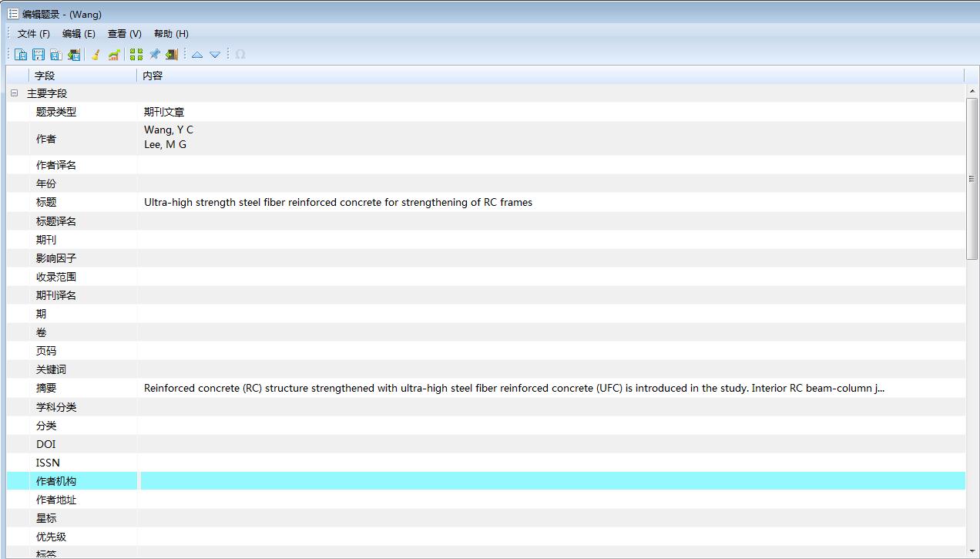The height and width of the screenshot is (559, 980).
Task: Select the 摘要 field label
Action: click(46, 389)
